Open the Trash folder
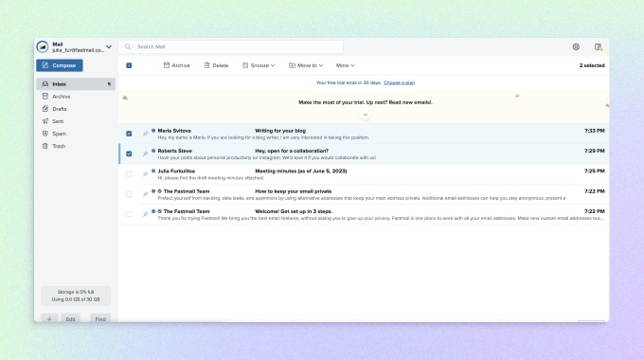 pyautogui.click(x=76, y=146)
